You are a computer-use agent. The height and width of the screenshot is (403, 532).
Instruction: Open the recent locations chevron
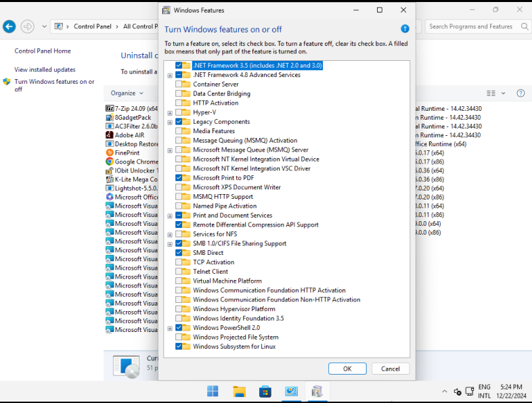coord(44,26)
